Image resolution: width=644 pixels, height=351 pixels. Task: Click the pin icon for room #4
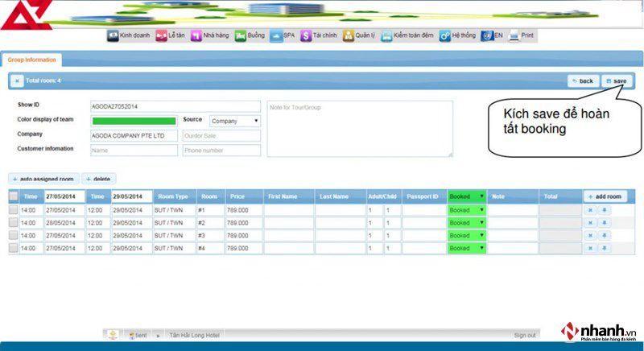605,249
